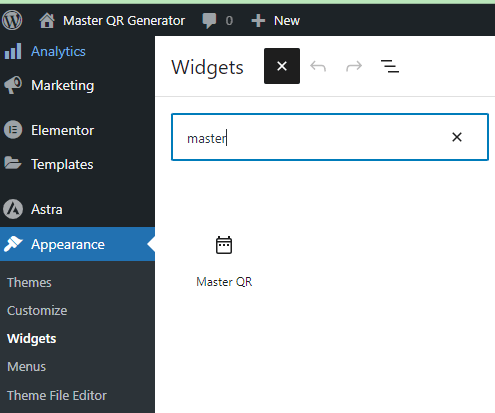
Task: Open the widgets list view
Action: click(390, 66)
